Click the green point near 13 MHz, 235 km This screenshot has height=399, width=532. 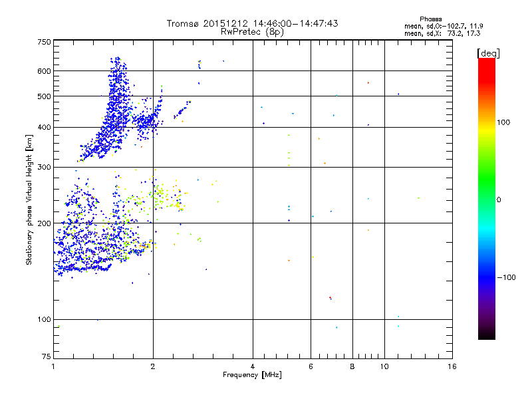[x=419, y=198]
